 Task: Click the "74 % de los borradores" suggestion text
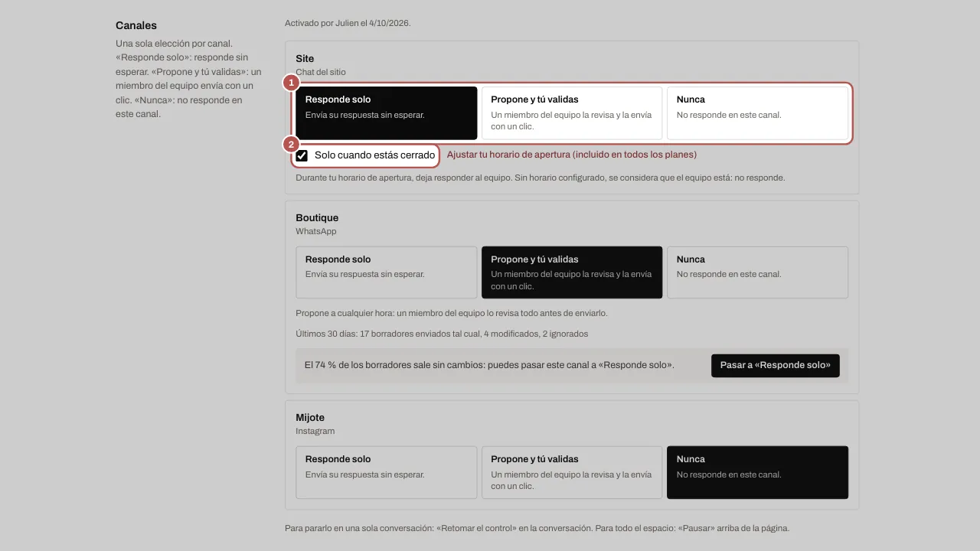[x=489, y=366]
